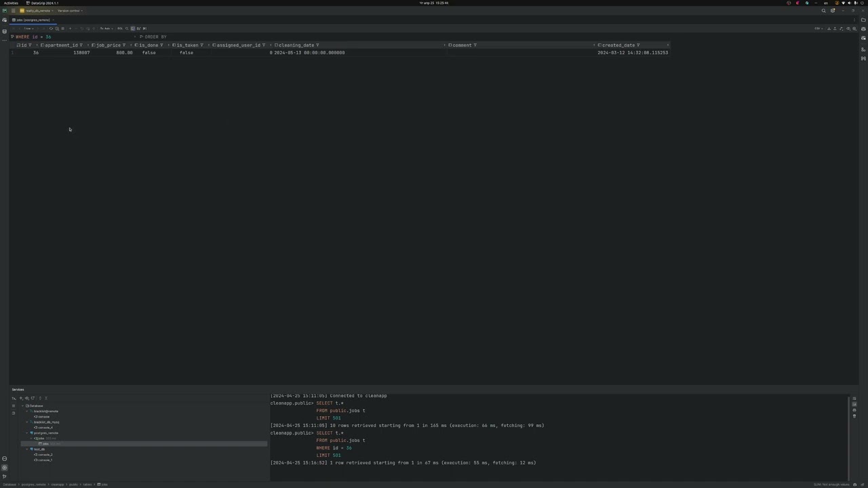The image size is (868, 488).
Task: Open the keyboard layout 'en' indicator
Action: pyautogui.click(x=826, y=3)
